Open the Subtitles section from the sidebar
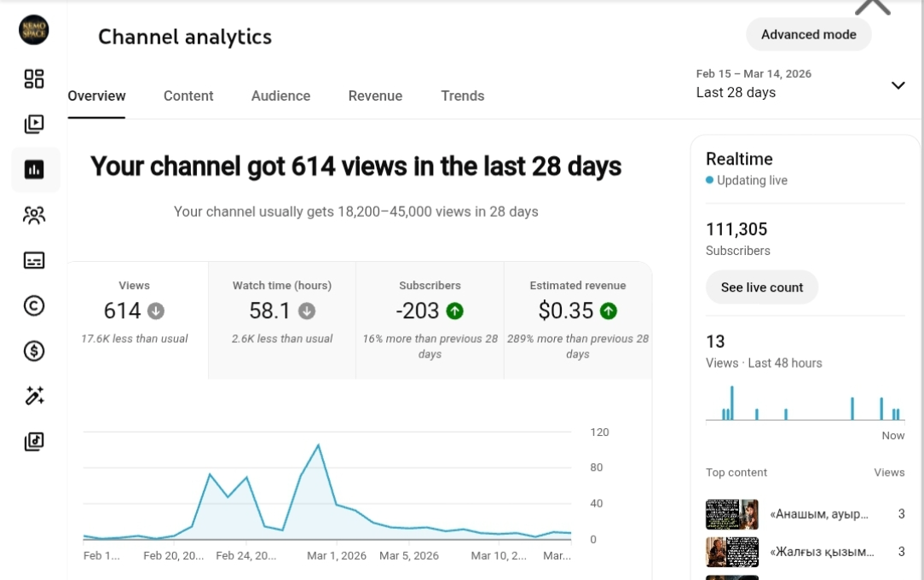 [x=34, y=260]
